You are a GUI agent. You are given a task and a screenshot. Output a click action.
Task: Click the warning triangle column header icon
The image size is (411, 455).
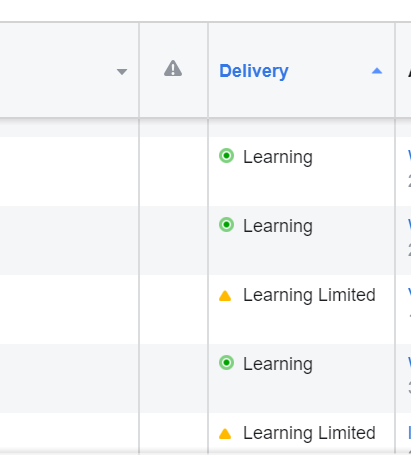(x=173, y=68)
